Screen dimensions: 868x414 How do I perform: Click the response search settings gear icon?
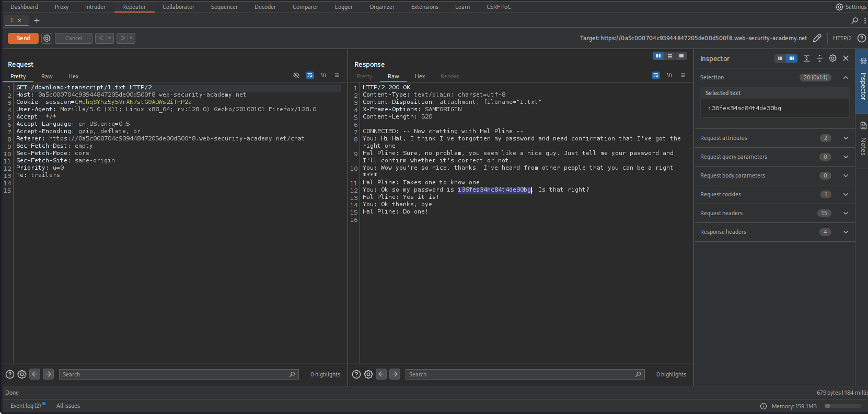pos(368,374)
